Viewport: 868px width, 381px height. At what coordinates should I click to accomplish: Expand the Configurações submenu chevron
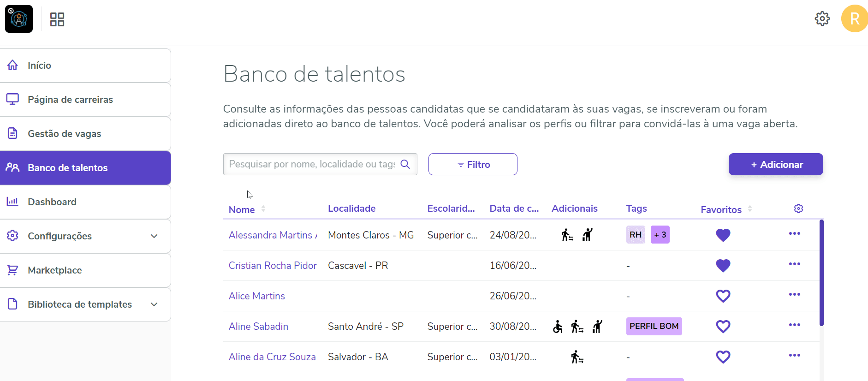click(154, 236)
